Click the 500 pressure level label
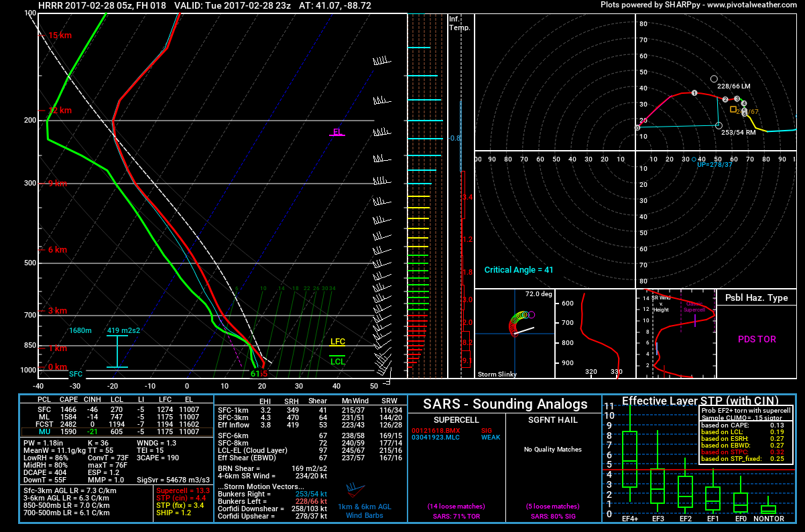The width and height of the screenshot is (805, 532). pos(29,263)
